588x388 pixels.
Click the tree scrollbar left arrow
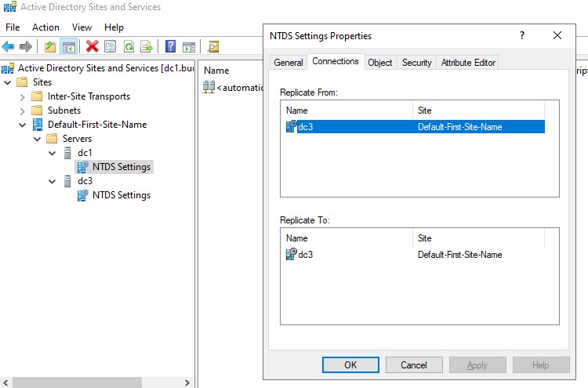coord(5,383)
